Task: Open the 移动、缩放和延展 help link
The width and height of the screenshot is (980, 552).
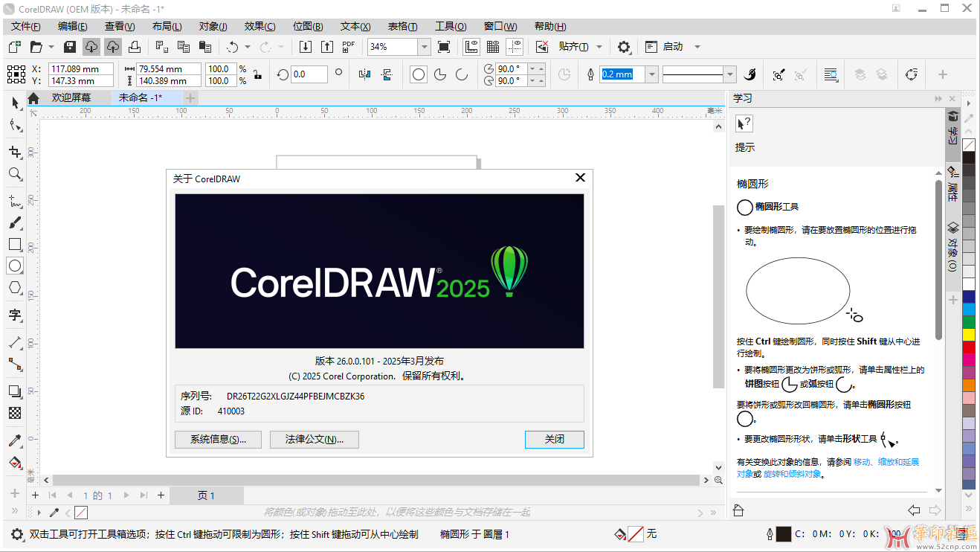Action: tap(886, 462)
